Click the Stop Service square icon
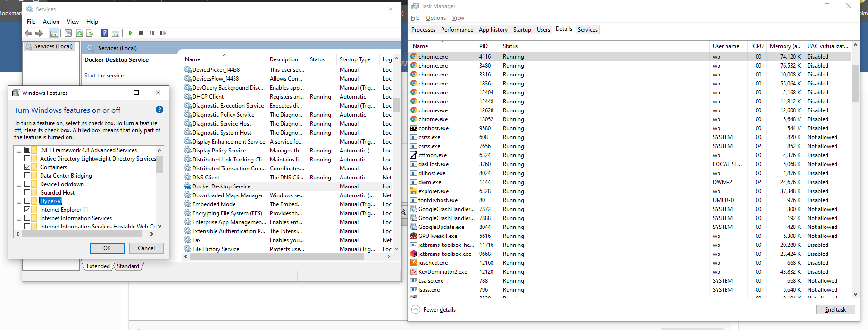Viewport: 868px width, 330px height. (141, 33)
